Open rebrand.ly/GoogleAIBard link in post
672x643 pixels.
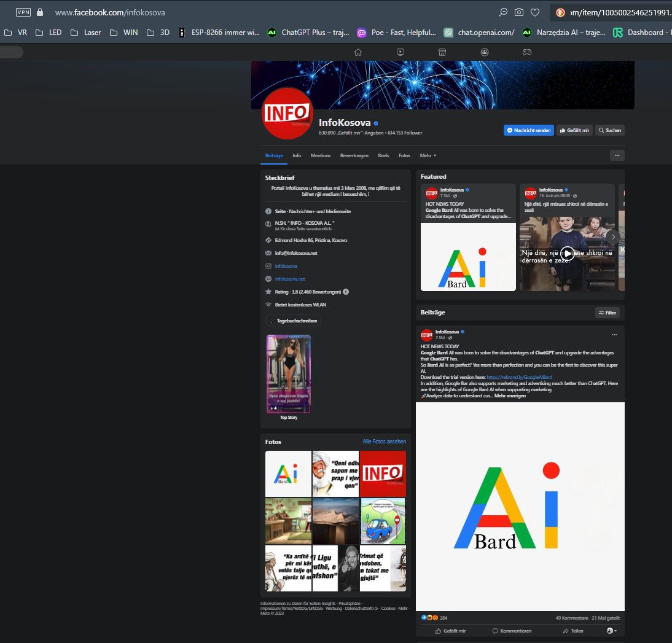tap(520, 378)
